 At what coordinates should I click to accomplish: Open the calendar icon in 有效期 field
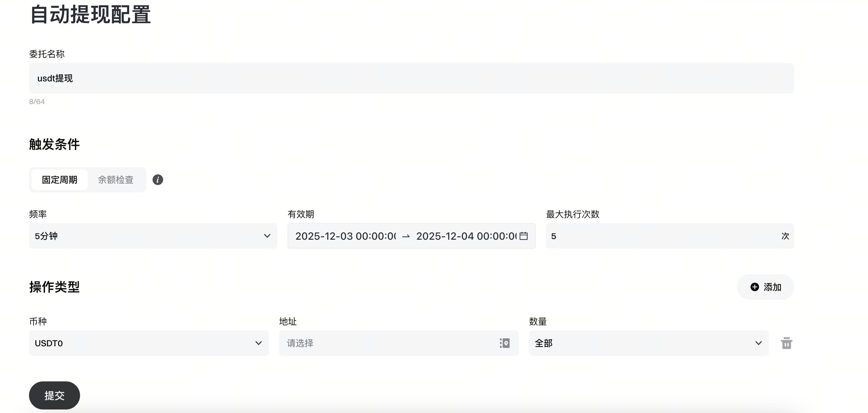click(523, 236)
